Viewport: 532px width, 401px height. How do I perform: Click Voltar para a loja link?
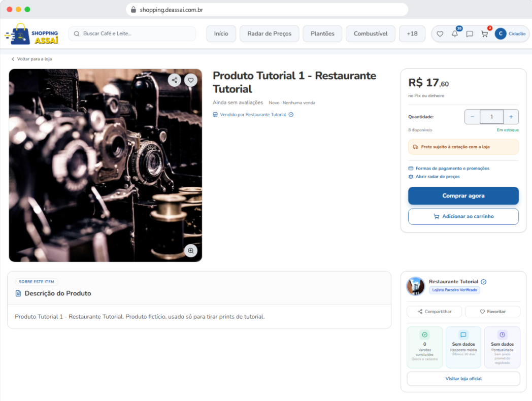pyautogui.click(x=31, y=59)
